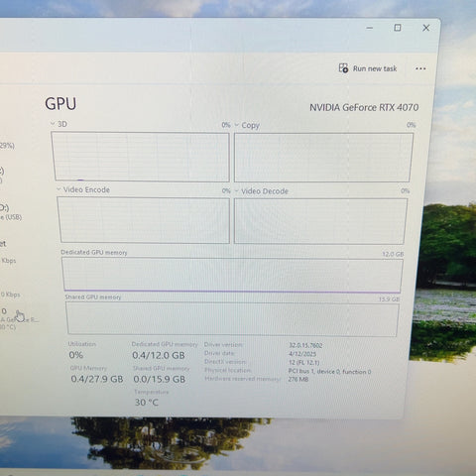Click the NVIDIA GeForce RTX 4070 label
Viewport: 476px width, 476px height.
point(364,107)
